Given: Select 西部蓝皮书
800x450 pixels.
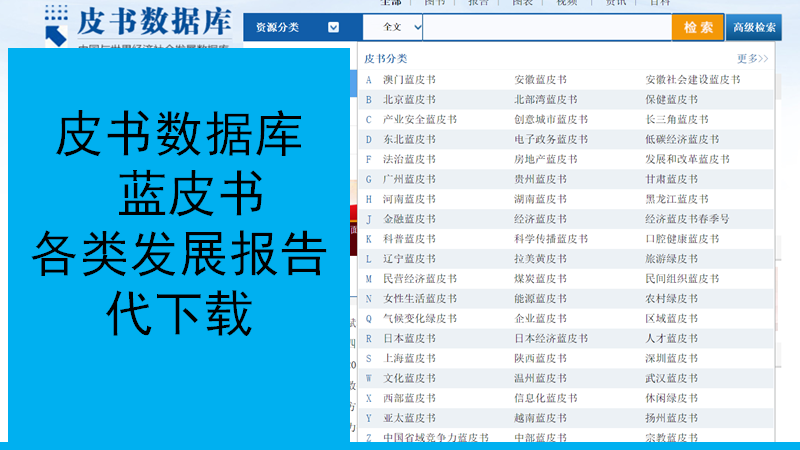Looking at the screenshot, I should pyautogui.click(x=409, y=398).
